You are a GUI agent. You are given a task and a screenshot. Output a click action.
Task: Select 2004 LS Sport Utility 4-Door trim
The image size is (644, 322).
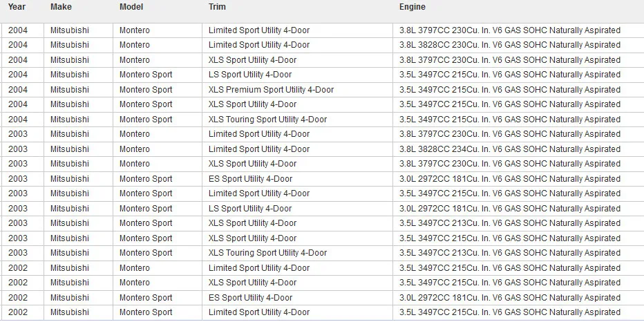pyautogui.click(x=250, y=75)
